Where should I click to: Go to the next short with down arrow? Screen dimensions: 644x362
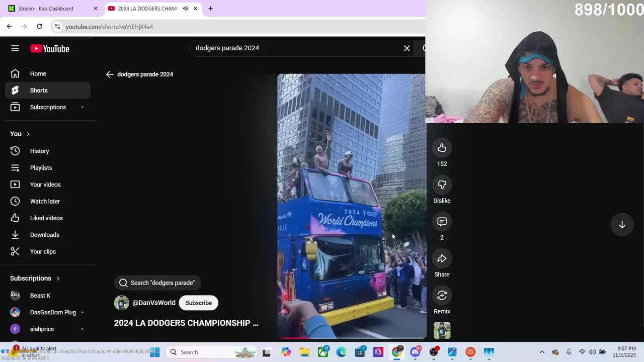tap(622, 225)
